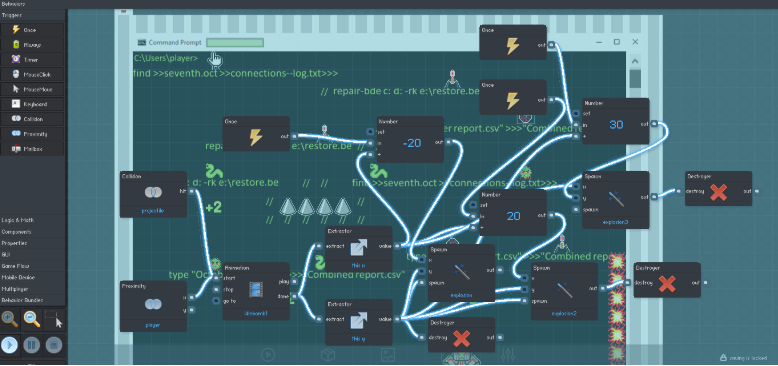Select the Keyboard trigger in sidebar
The width and height of the screenshot is (778, 366).
pos(32,104)
